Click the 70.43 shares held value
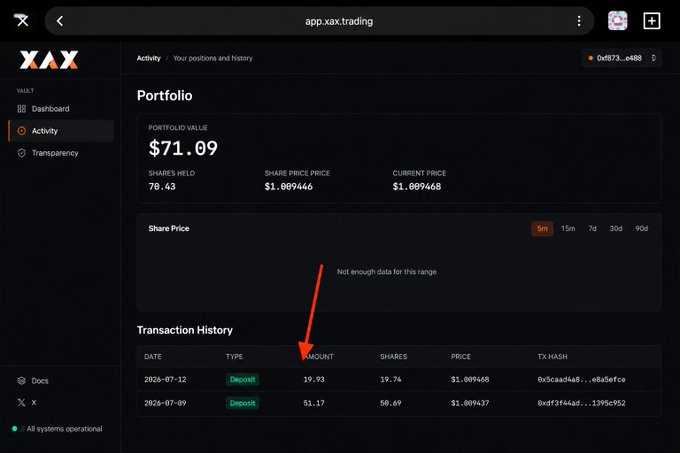Screen dimensions: 680x453 (162, 187)
